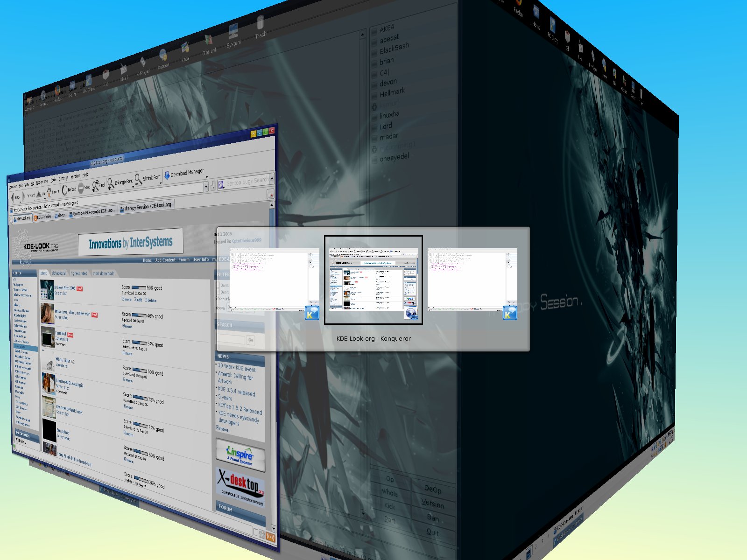747x560 pixels.
Task: Click Konqueror page scrollbar up arrow
Action: point(272,205)
